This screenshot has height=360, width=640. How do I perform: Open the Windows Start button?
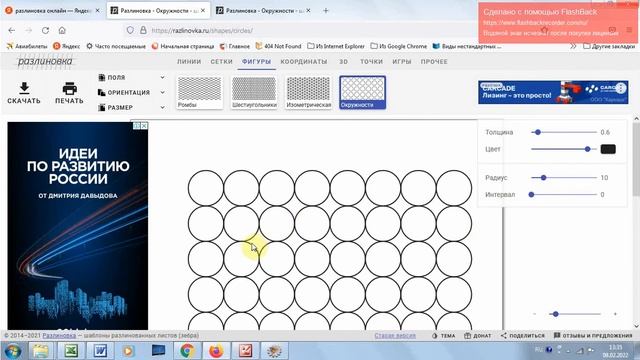coord(13,351)
